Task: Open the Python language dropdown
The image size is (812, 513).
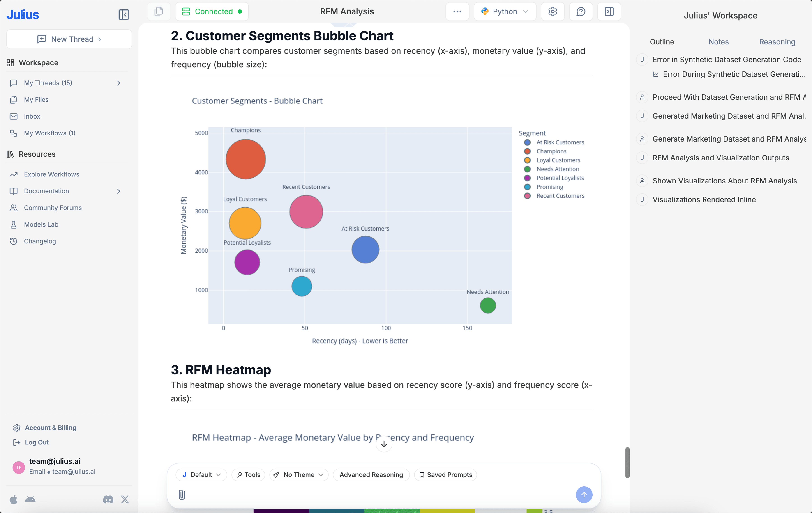Action: click(505, 11)
